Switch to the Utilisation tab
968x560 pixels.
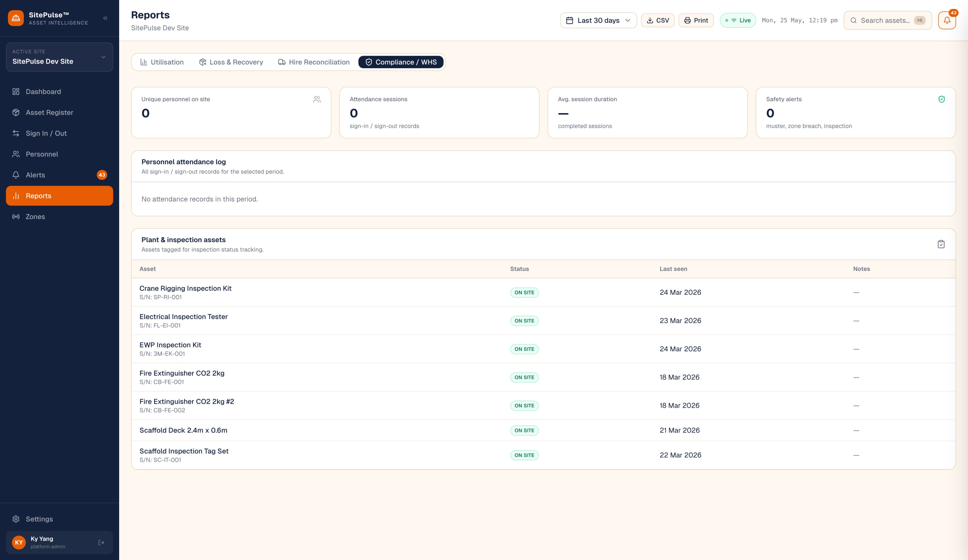[x=162, y=62]
